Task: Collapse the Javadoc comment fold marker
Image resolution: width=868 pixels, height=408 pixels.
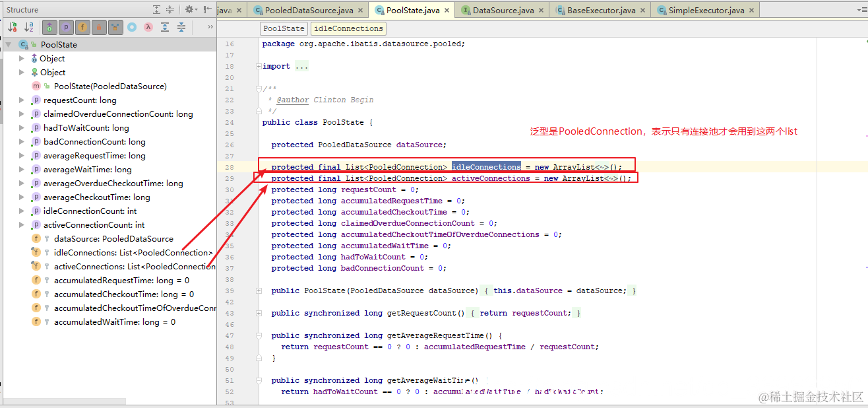Action: tap(258, 88)
